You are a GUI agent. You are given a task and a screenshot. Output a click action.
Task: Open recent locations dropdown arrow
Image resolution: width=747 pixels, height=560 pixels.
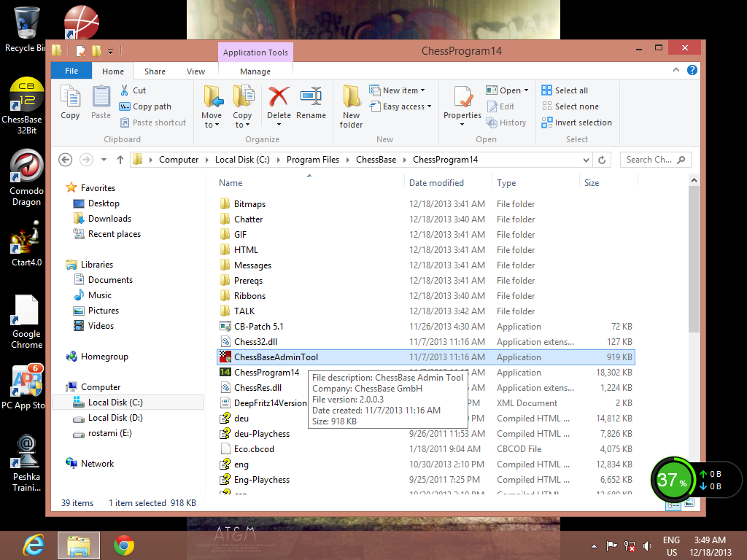pos(104,160)
